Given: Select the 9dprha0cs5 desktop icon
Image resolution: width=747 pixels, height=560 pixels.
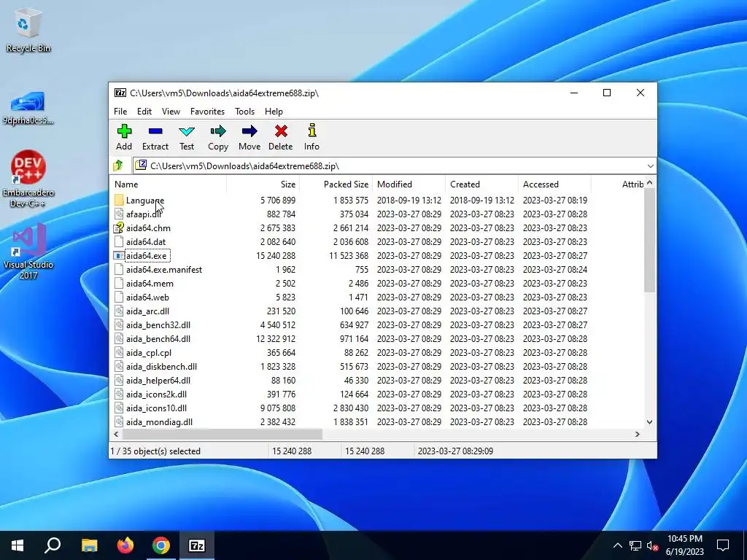Looking at the screenshot, I should pyautogui.click(x=28, y=108).
